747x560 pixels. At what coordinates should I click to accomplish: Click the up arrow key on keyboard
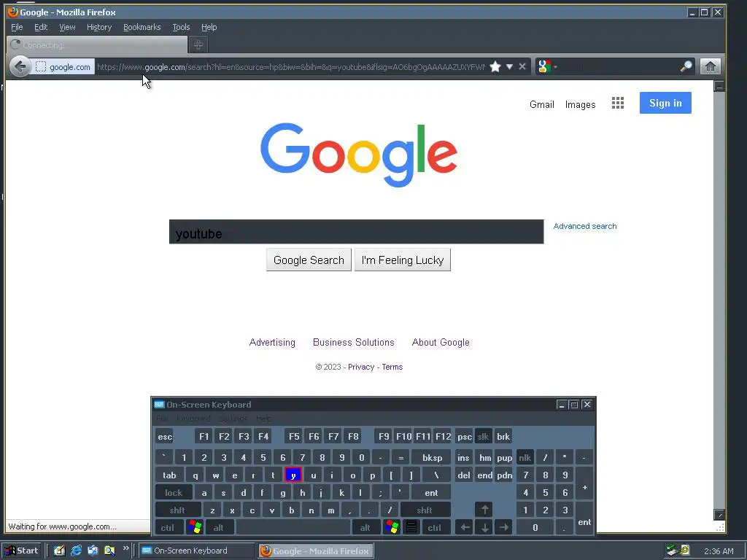point(484,510)
